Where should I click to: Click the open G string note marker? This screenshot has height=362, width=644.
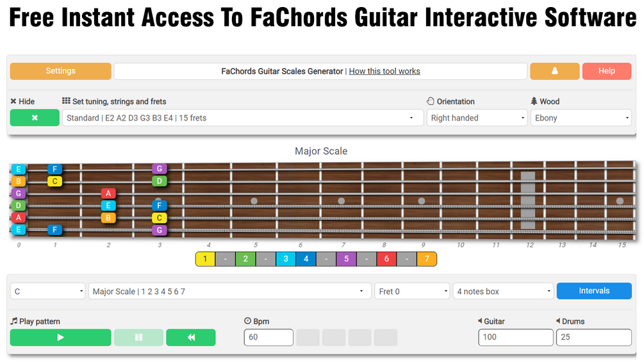(19, 193)
